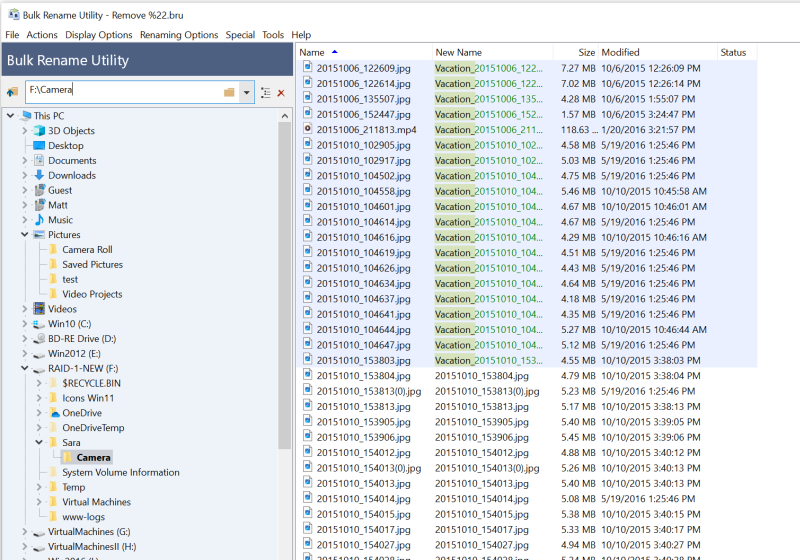This screenshot has width=800, height=560.
Task: Open the File menu
Action: 12,35
